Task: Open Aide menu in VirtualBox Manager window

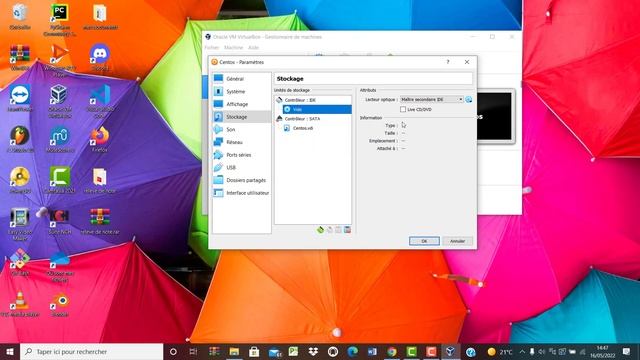Action: pos(253,48)
